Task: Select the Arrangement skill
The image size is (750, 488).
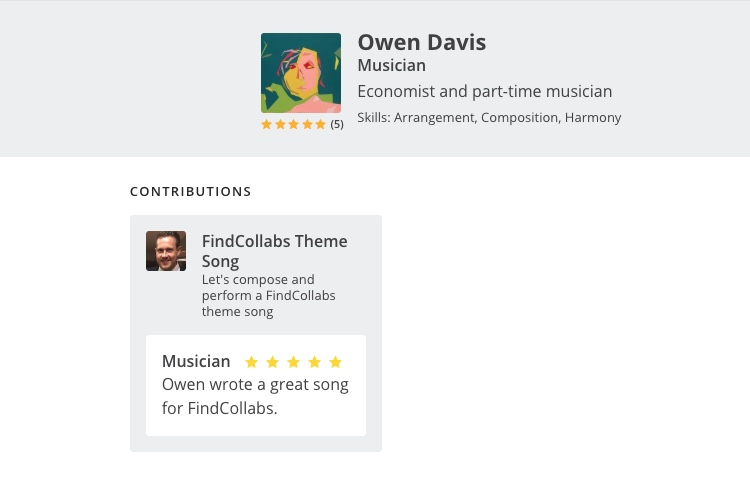Action: (434, 118)
